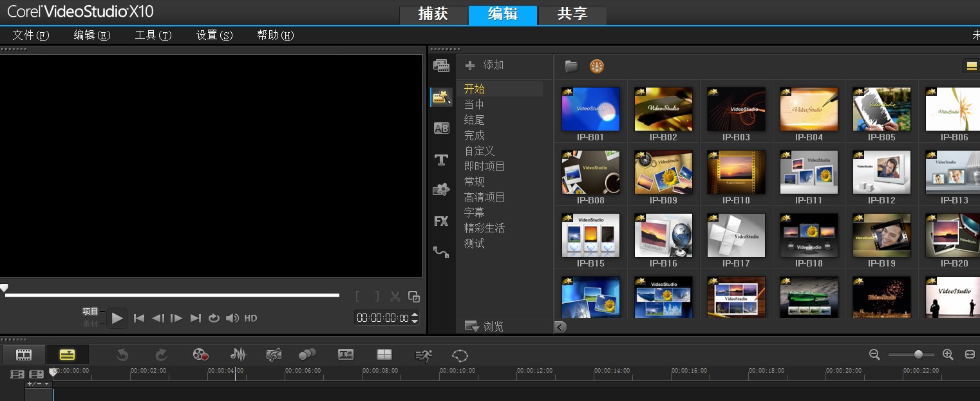Click the timeline zoom slider knob
The image size is (980, 401).
tap(918, 354)
